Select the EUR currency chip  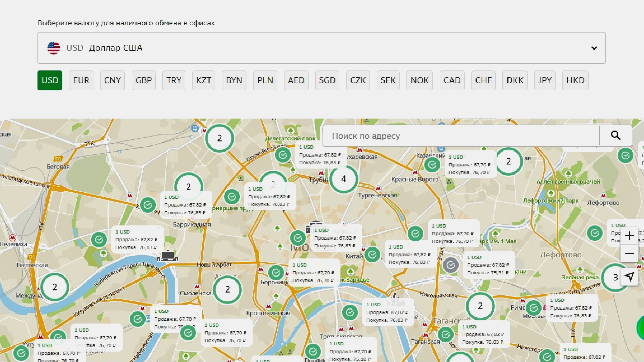[81, 80]
